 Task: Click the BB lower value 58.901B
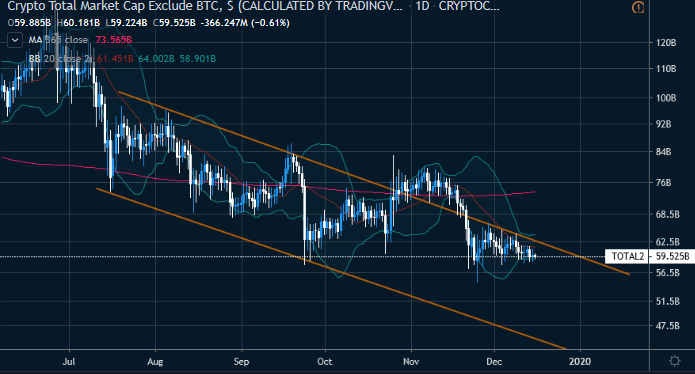(198, 58)
